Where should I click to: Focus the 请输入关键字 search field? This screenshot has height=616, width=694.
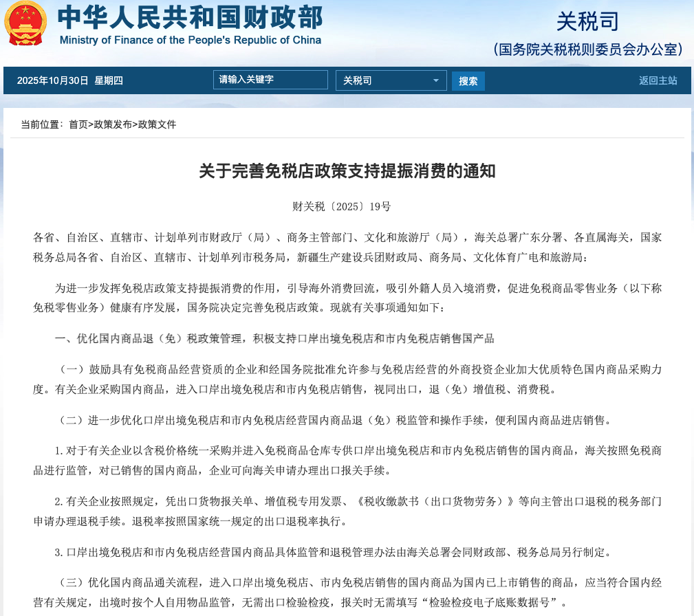coord(270,80)
